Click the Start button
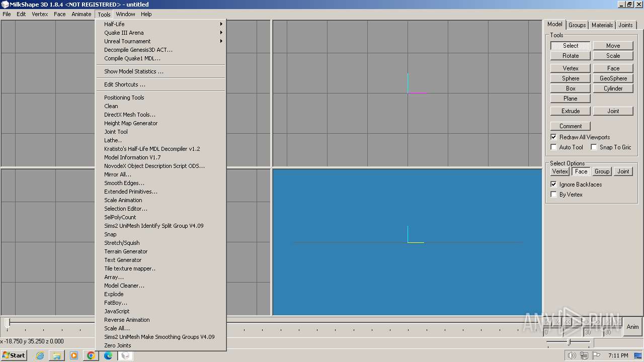Screen dimensions: 644x362 pyautogui.click(x=14, y=355)
